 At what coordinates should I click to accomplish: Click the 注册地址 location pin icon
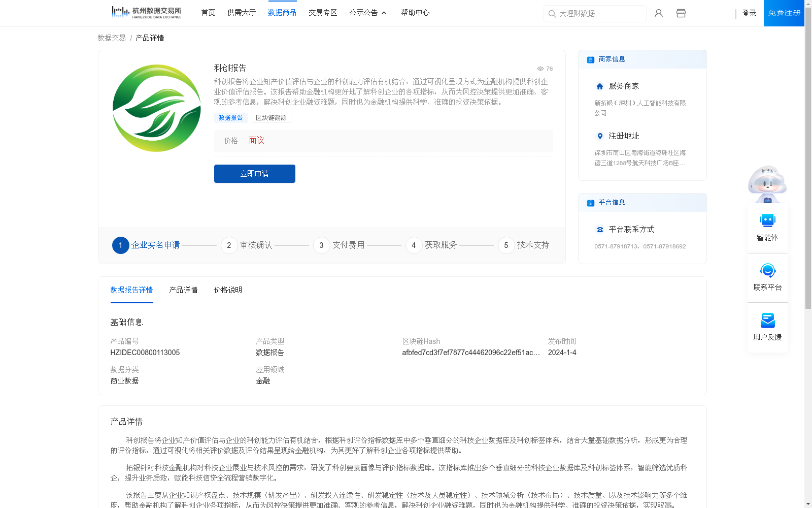point(600,136)
